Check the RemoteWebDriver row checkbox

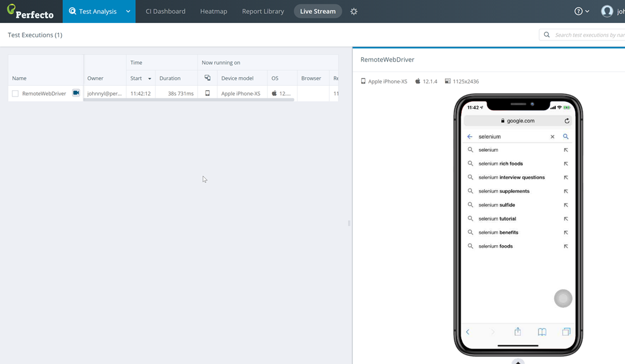point(16,94)
